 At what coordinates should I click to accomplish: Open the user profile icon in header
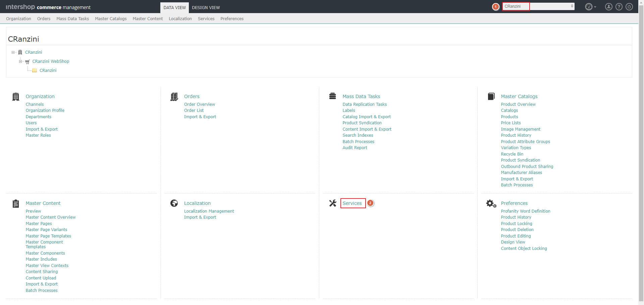[608, 7]
